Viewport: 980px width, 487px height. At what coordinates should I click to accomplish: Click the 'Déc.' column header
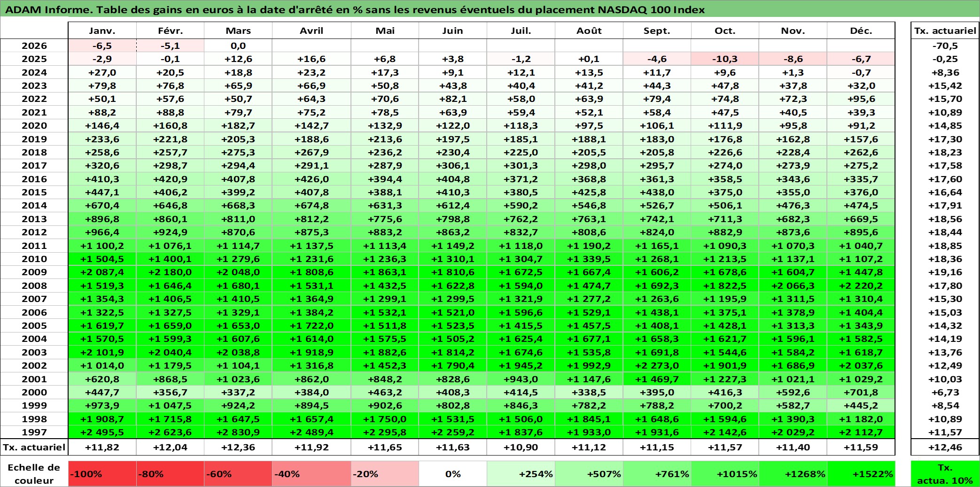point(861,31)
